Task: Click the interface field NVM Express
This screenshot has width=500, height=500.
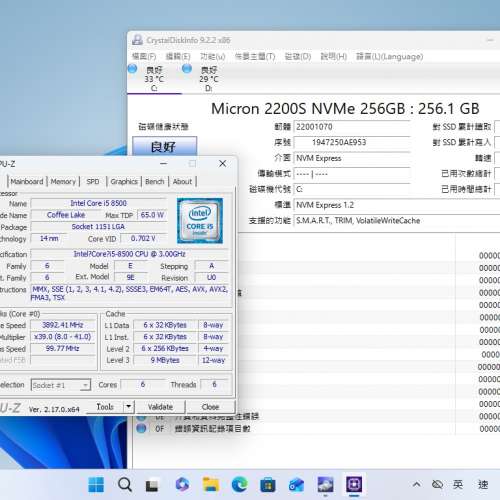Action: 352,158
